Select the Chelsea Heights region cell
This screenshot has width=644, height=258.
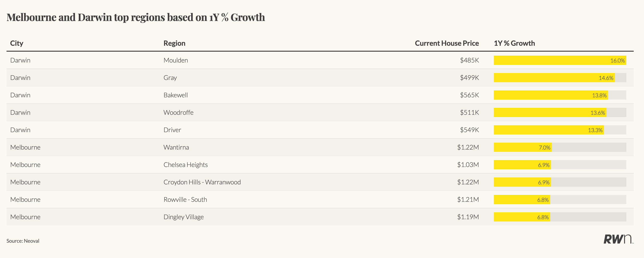point(185,165)
